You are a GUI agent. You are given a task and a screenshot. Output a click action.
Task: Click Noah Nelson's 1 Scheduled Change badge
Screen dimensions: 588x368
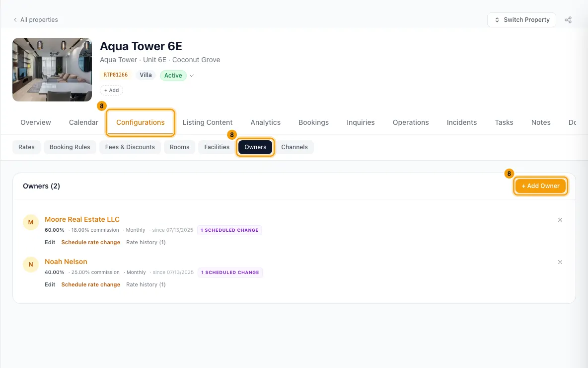230,273
